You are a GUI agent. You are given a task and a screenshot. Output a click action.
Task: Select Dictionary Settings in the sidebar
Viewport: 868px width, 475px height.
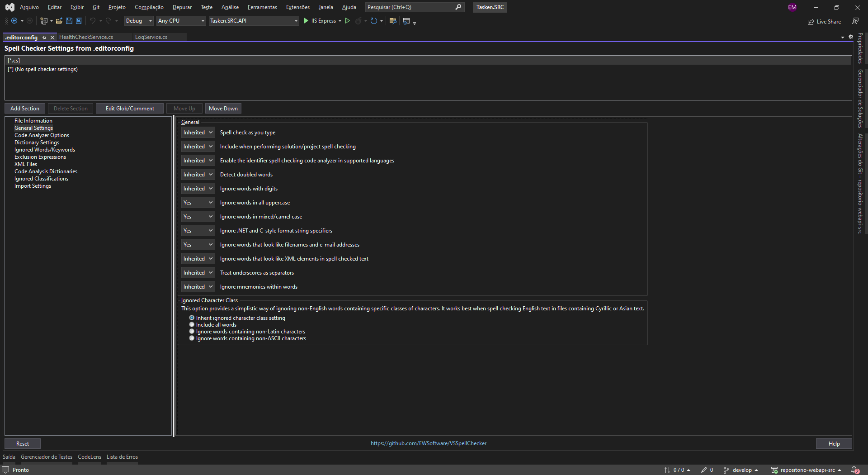37,142
